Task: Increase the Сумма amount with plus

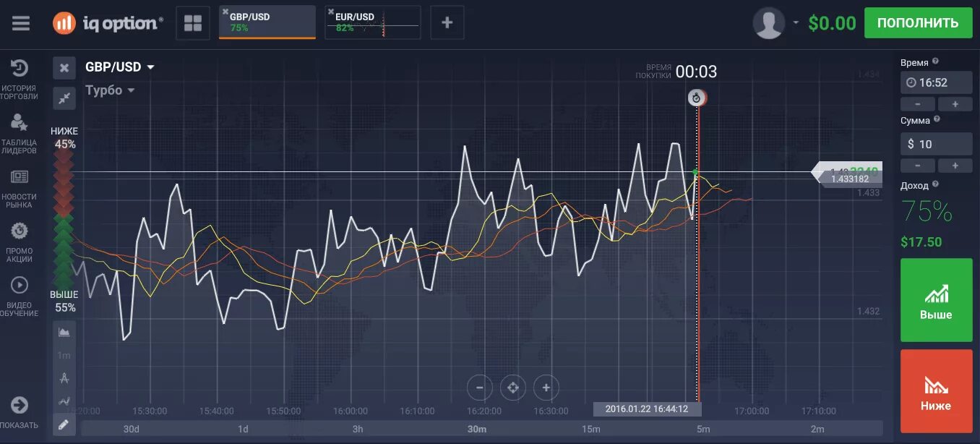Action: [955, 166]
